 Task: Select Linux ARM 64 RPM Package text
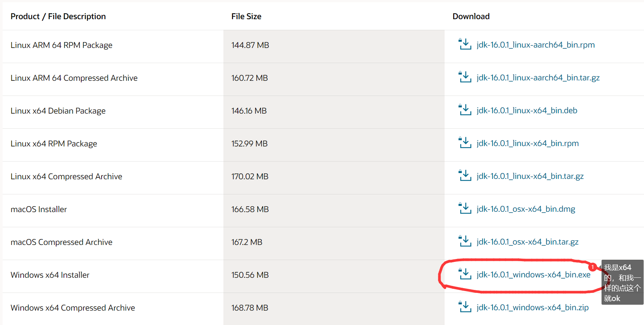click(x=61, y=45)
